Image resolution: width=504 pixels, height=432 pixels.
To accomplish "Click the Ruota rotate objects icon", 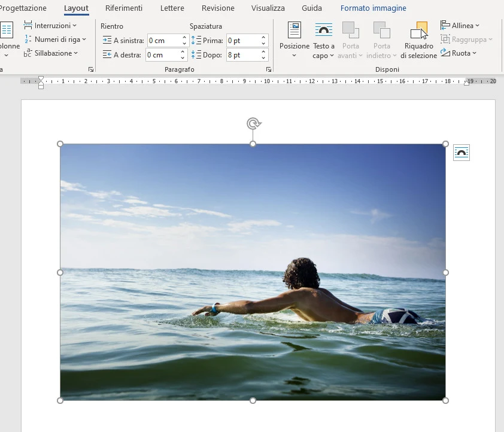I will [x=445, y=53].
